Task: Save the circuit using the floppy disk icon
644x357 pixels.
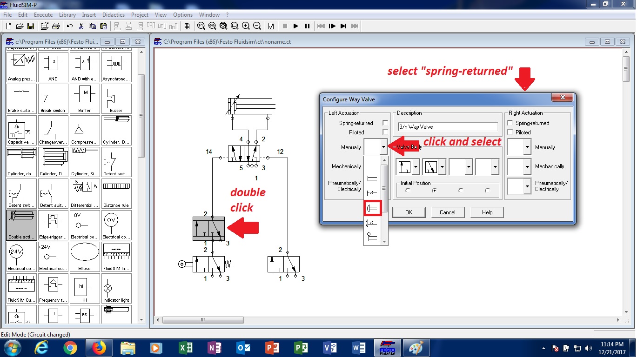Action: point(31,26)
